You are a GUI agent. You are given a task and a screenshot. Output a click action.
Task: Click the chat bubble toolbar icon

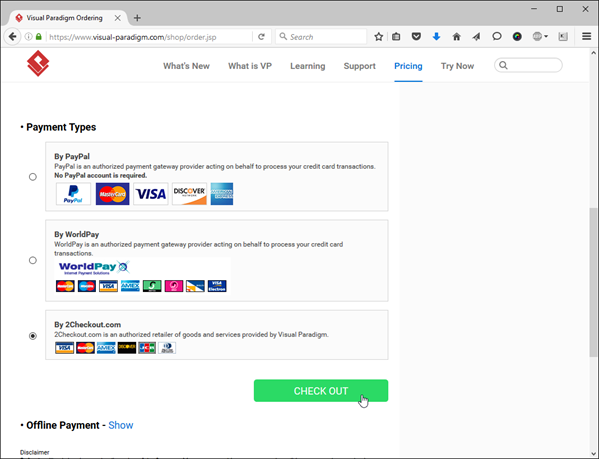pyautogui.click(x=496, y=37)
